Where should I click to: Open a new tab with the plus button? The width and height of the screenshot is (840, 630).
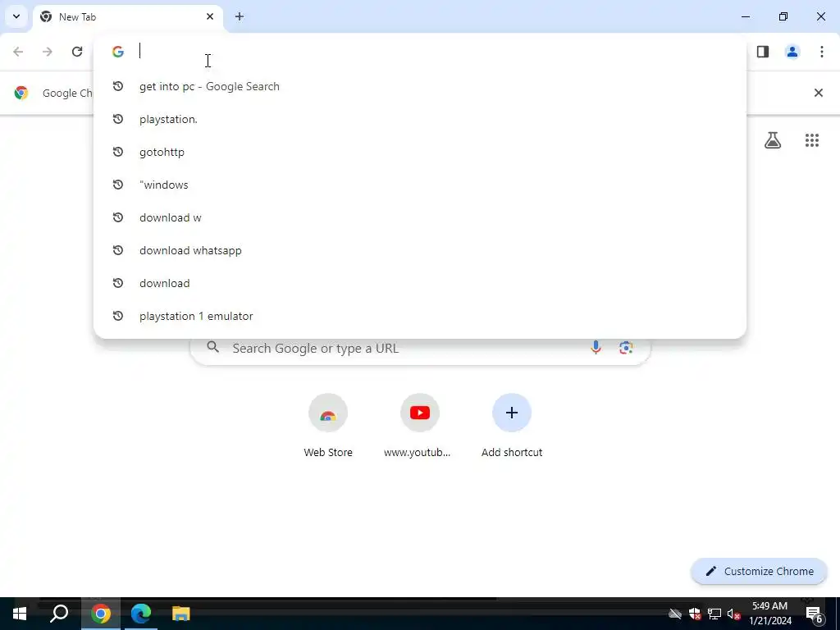(240, 16)
